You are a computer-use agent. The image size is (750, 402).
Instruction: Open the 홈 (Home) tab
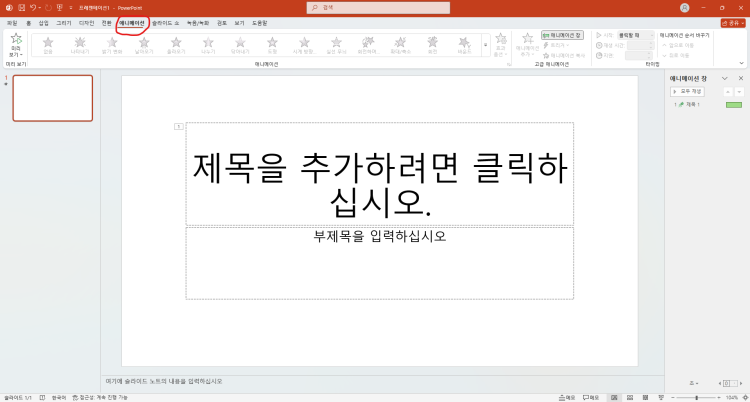pos(29,23)
